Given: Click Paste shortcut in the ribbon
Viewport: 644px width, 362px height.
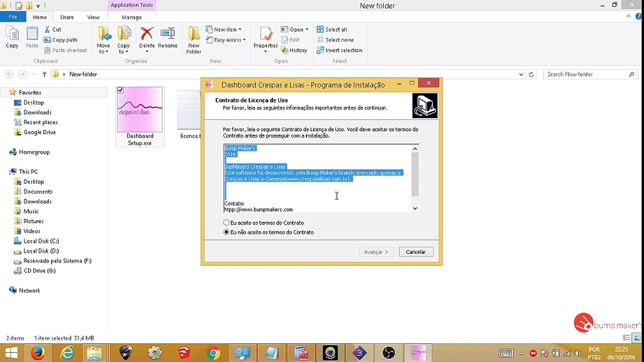Looking at the screenshot, I should tap(66, 50).
